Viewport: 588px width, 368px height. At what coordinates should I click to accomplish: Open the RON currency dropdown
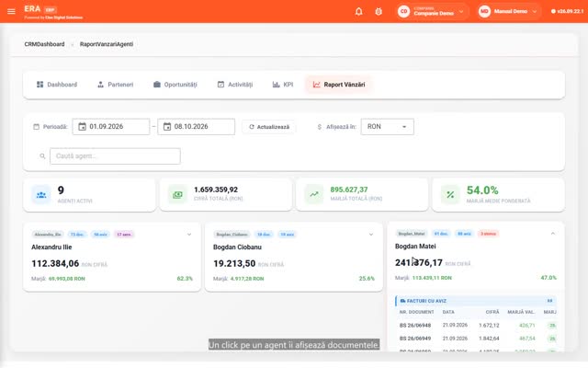pos(387,127)
